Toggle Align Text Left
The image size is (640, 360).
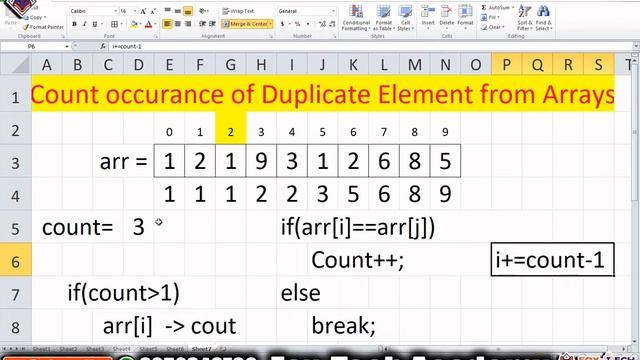pyautogui.click(x=167, y=24)
